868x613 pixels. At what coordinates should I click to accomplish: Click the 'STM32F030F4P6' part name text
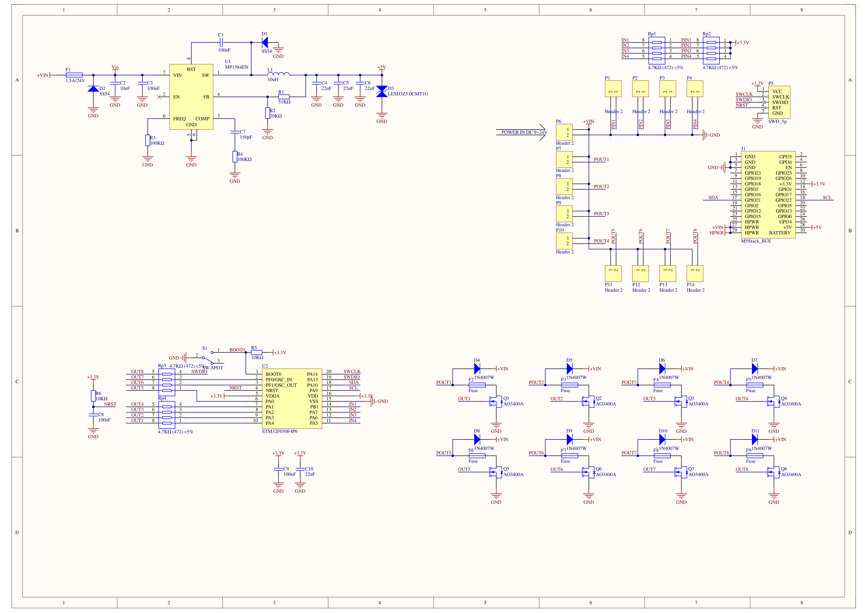point(280,432)
